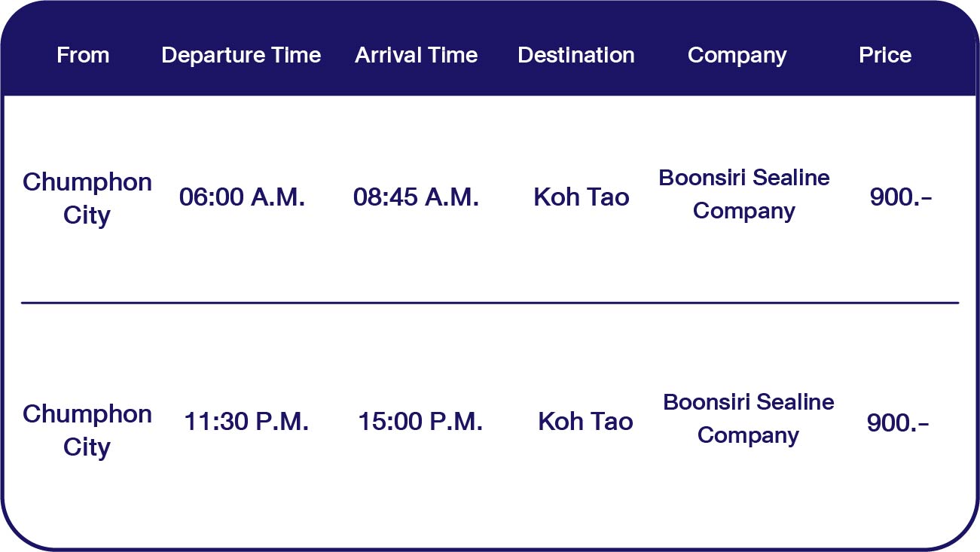
Task: Click the 06:00 A.M. departure time
Action: tap(242, 197)
